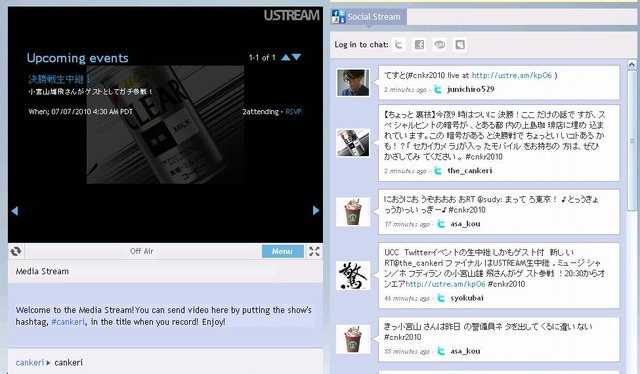The width and height of the screenshot is (640, 374).
Task: Go to previous video panel with left arrow
Action: [x=15, y=211]
